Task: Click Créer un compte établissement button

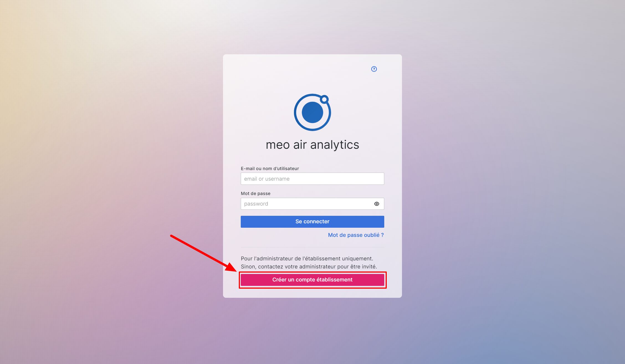Action: [x=312, y=280]
